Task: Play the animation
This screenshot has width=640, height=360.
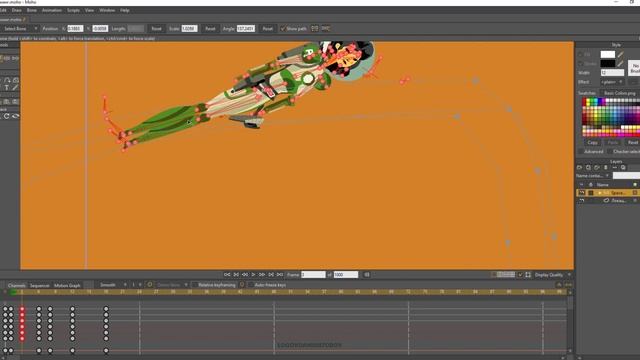Action: pos(253,275)
